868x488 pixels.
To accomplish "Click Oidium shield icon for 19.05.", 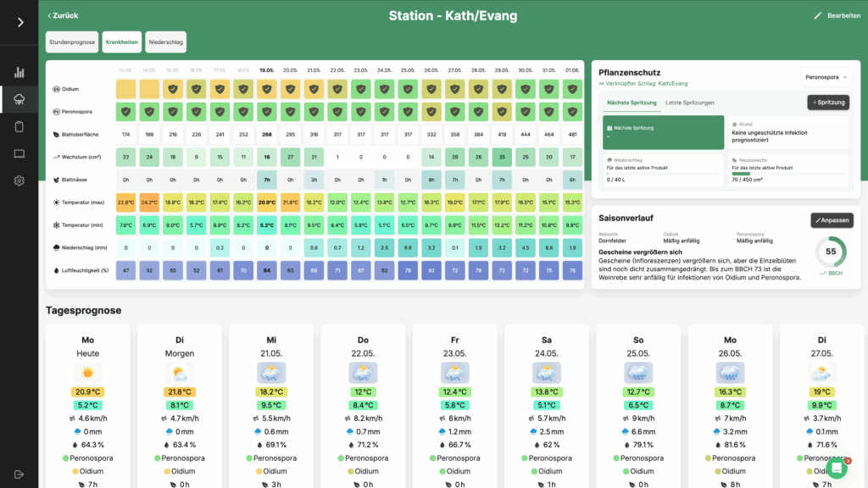I will pos(267,89).
